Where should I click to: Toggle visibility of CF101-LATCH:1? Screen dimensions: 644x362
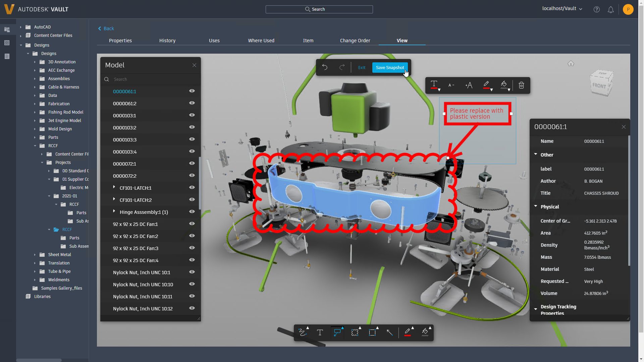coord(192,188)
